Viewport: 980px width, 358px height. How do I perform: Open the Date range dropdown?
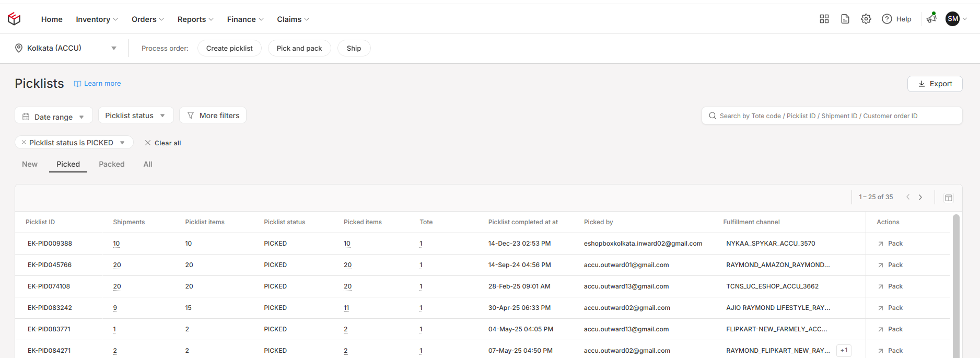54,116
